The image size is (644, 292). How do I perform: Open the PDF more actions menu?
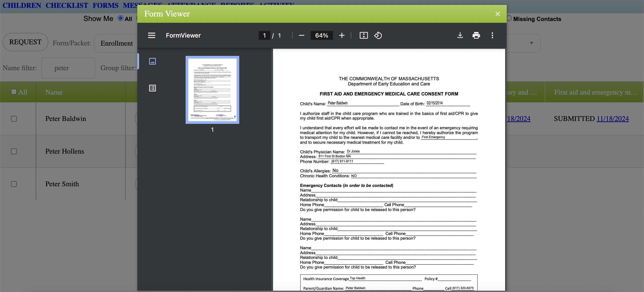pos(492,35)
